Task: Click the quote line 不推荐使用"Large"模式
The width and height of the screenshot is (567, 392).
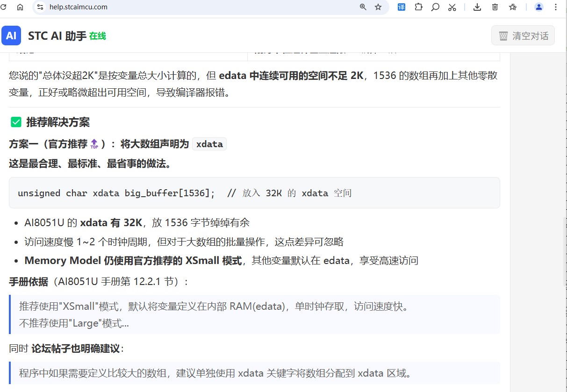Action: click(74, 323)
